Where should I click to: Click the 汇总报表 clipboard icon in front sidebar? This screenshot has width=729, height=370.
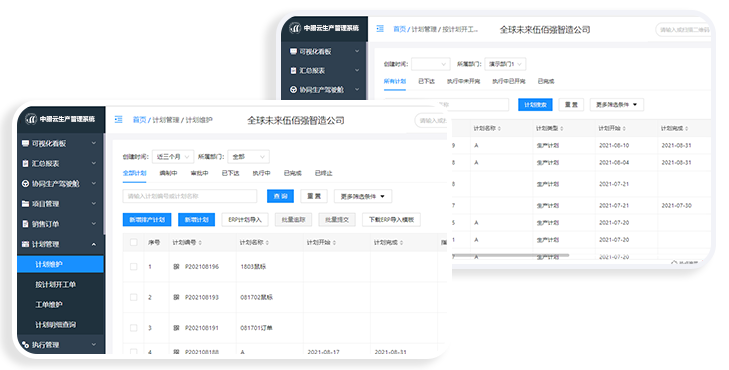(x=26, y=163)
